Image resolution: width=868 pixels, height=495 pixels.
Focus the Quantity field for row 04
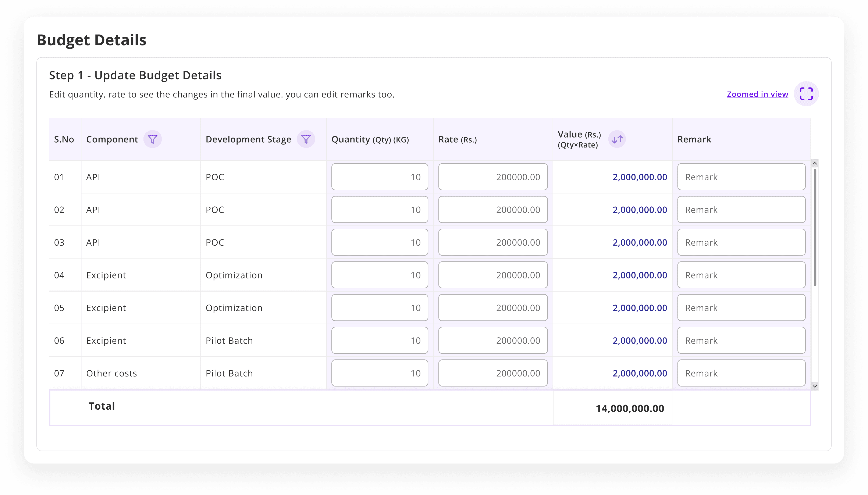(x=379, y=275)
